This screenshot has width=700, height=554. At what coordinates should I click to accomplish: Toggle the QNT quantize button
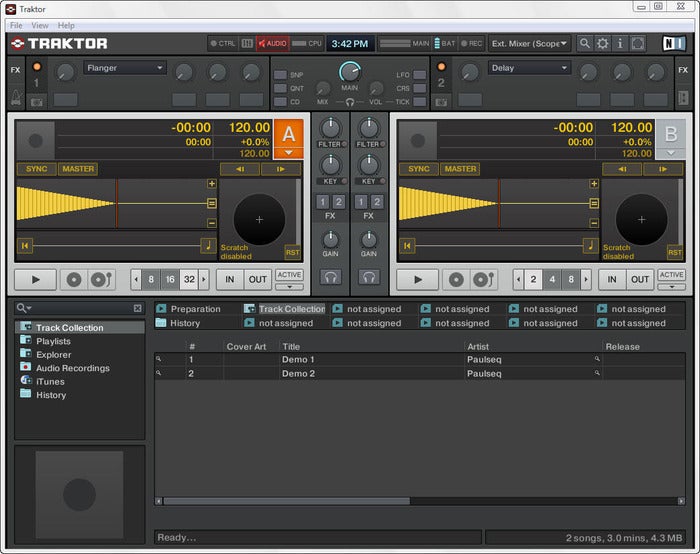coord(280,88)
